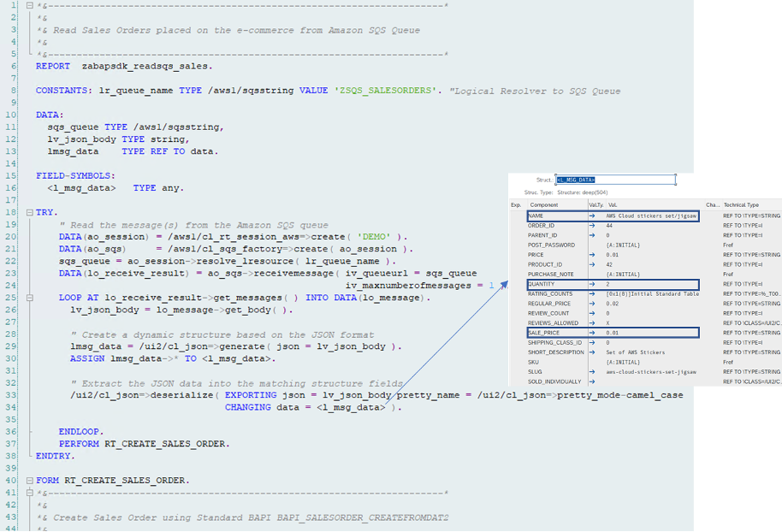Click the arrow icon in the SOLD_INDIVIDUALLY row
This screenshot has width=782, height=532.
click(x=592, y=382)
